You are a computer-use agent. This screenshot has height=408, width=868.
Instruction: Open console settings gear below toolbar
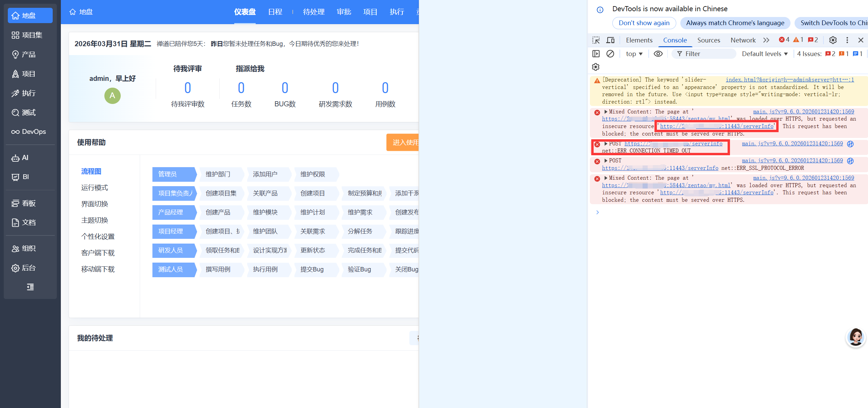point(596,67)
